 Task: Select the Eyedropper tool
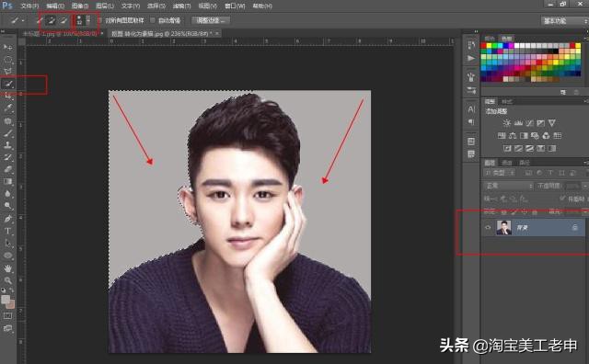pyautogui.click(x=7, y=108)
